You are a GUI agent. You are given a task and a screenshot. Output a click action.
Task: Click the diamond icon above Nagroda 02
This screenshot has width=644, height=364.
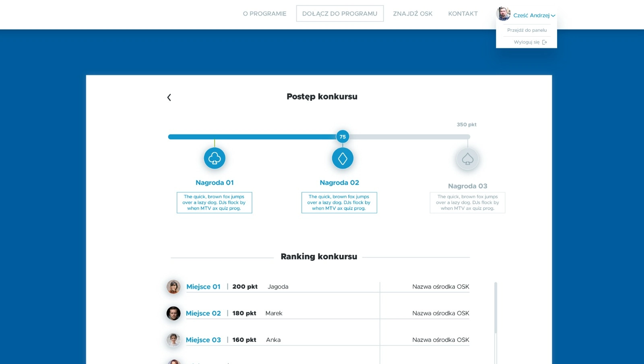pyautogui.click(x=343, y=158)
